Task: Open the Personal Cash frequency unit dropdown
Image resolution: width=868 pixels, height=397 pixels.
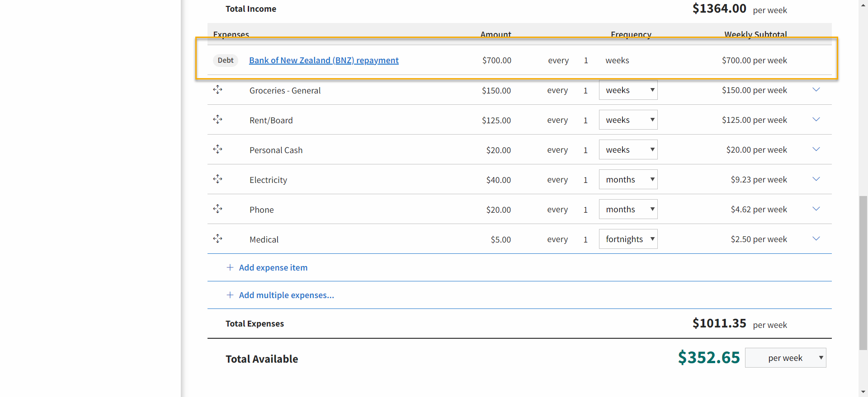Action: (x=628, y=149)
